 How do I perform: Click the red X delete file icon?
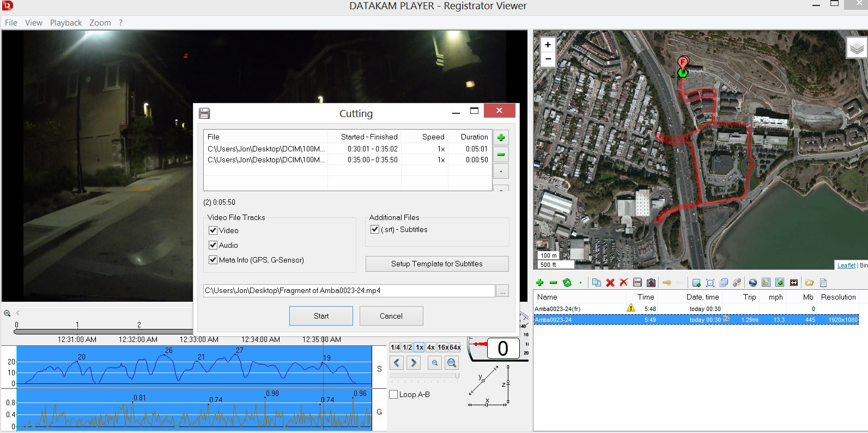(x=610, y=283)
